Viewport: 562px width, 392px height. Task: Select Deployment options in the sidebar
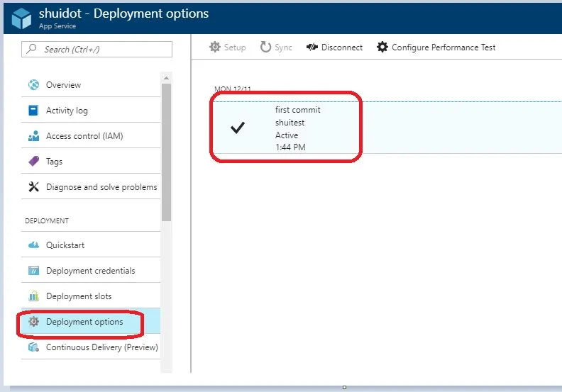(91, 322)
